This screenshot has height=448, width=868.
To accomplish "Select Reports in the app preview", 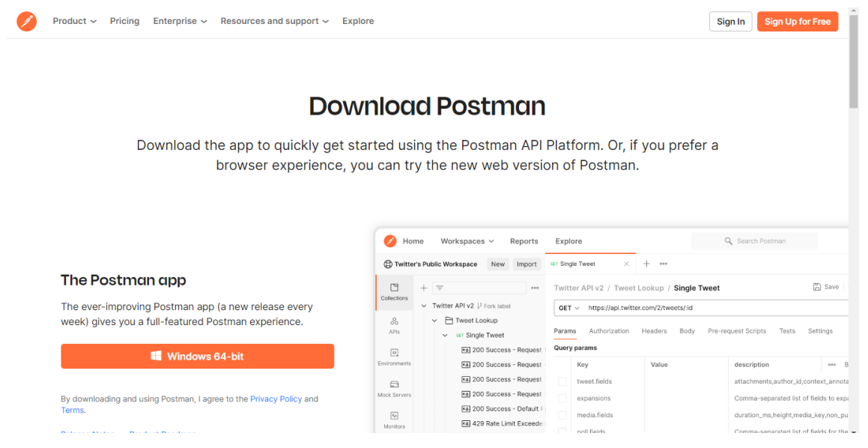I will point(524,241).
